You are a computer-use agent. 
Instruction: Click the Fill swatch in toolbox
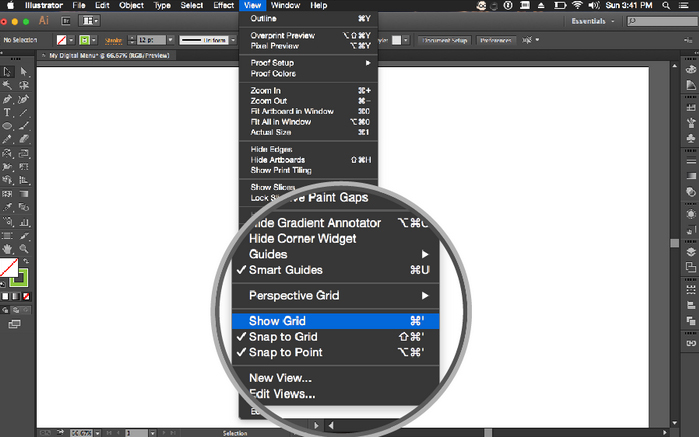point(8,268)
